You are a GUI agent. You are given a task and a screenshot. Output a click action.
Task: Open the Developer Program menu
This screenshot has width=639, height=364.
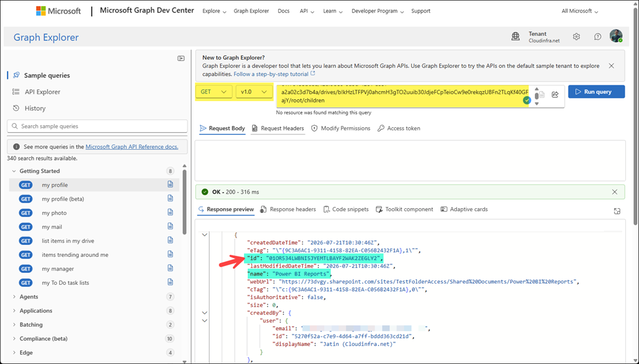(x=378, y=11)
